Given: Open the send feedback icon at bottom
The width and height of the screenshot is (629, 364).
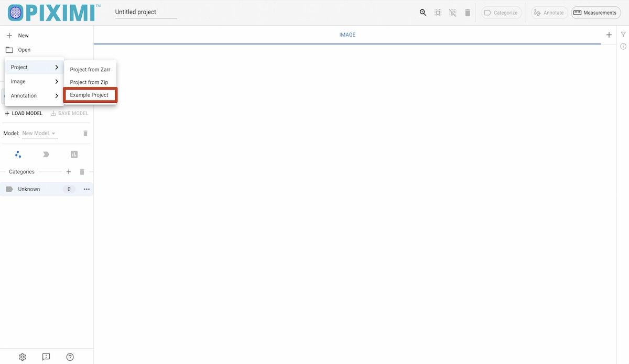Looking at the screenshot, I should (x=46, y=357).
